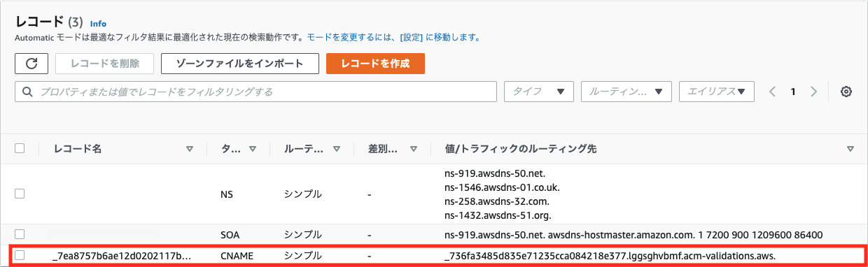Open the タイプ filter dropdown
868x267 pixels.
[x=539, y=92]
